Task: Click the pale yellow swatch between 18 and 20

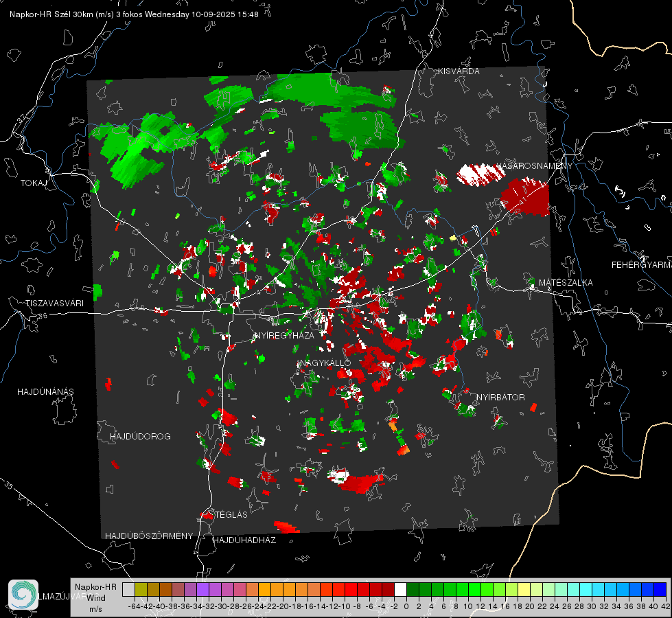Action: (x=524, y=589)
